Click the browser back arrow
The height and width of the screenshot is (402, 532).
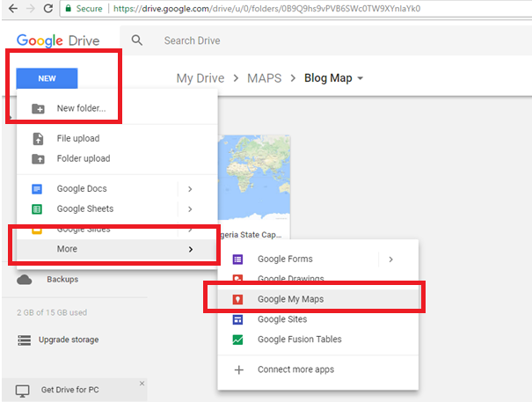(13, 8)
